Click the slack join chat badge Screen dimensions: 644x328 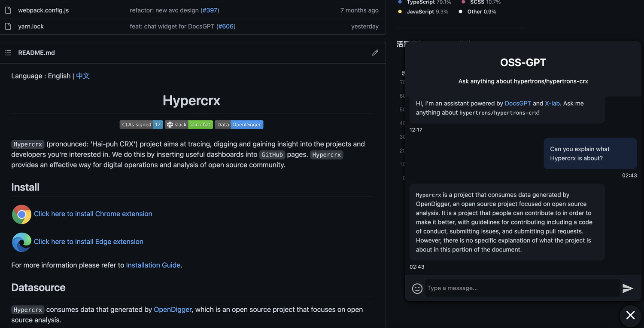coord(189,125)
